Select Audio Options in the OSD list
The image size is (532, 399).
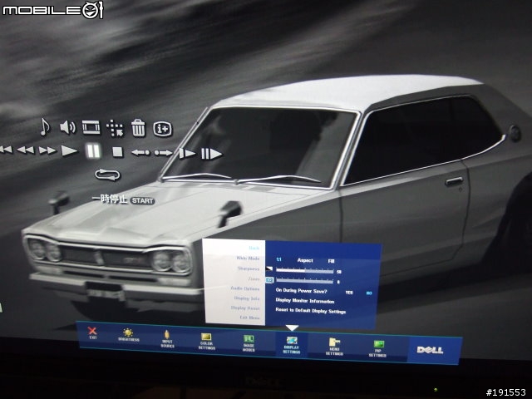[x=245, y=288]
